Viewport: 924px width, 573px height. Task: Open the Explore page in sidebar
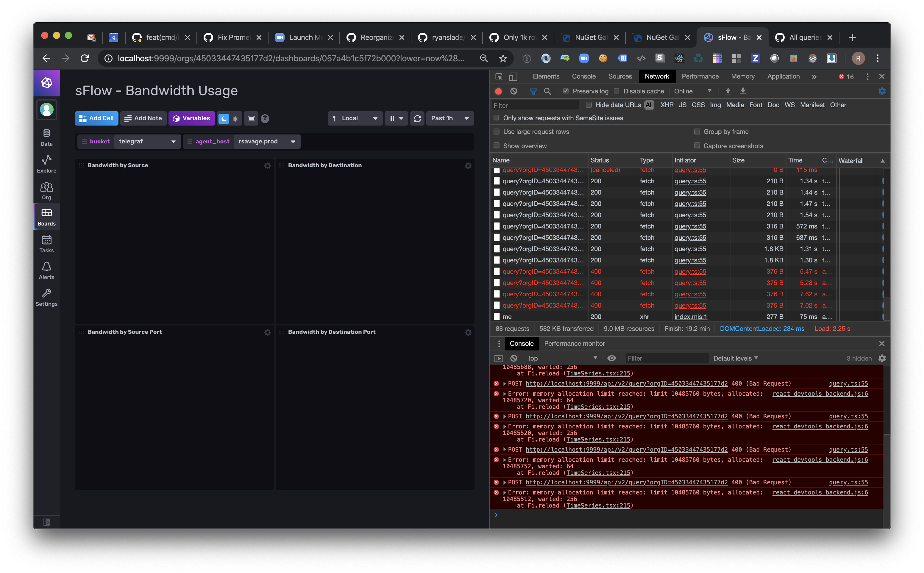click(46, 164)
